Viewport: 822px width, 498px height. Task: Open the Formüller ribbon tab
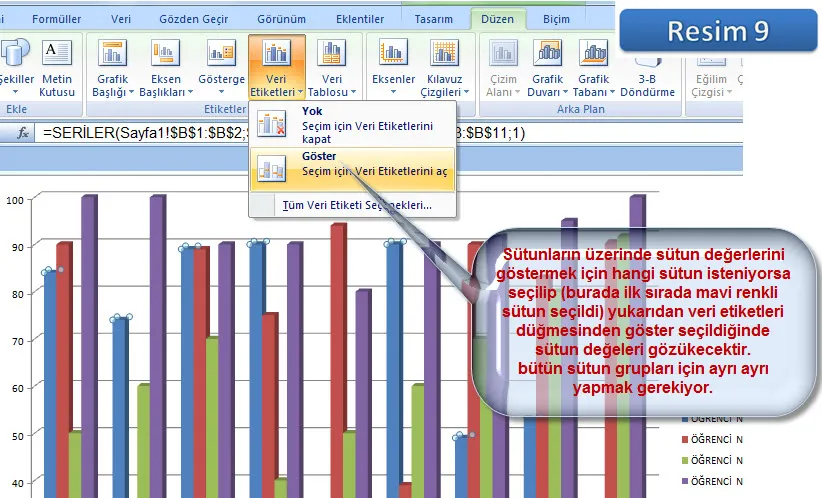[57, 18]
